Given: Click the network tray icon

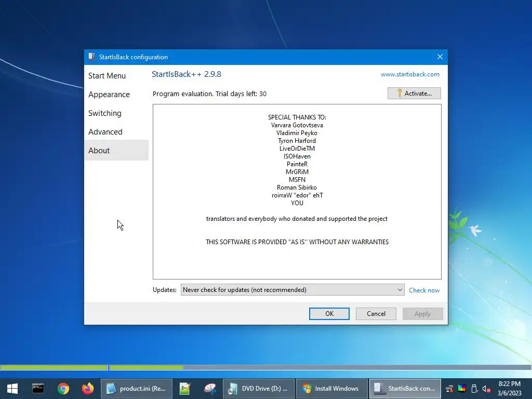Looking at the screenshot, I should click(449, 389).
